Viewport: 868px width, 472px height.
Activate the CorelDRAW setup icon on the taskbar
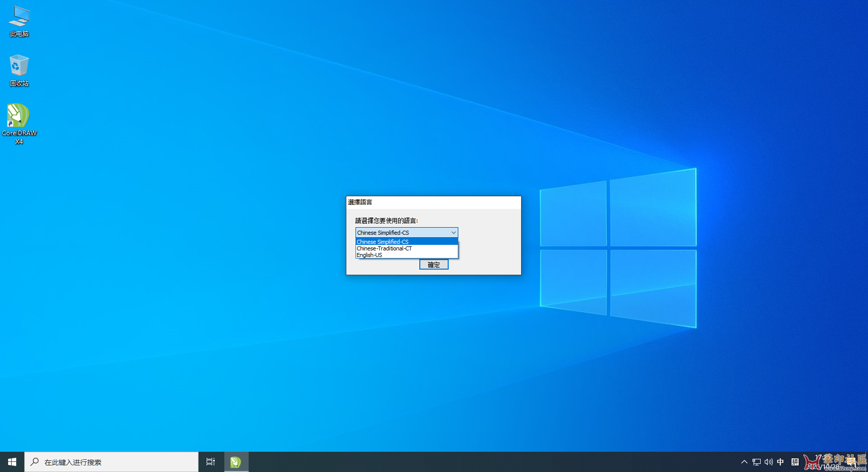tap(236, 461)
